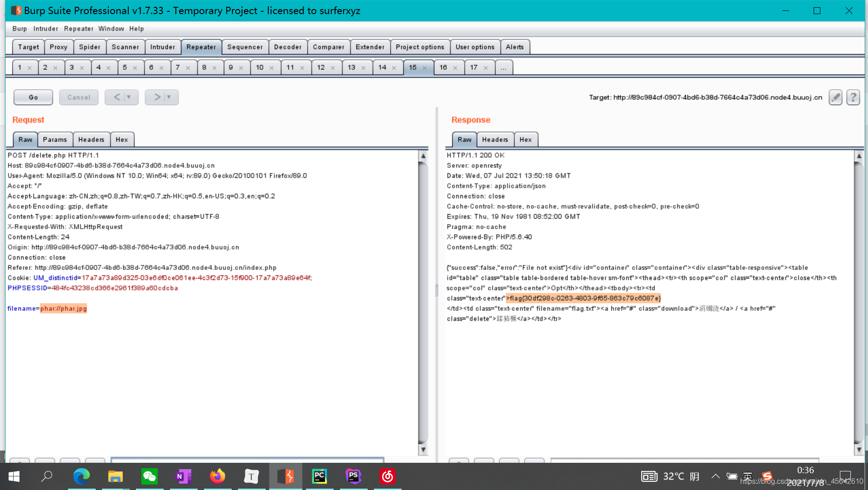Switch to the Comparer tab
This screenshot has height=490, width=868.
(329, 47)
